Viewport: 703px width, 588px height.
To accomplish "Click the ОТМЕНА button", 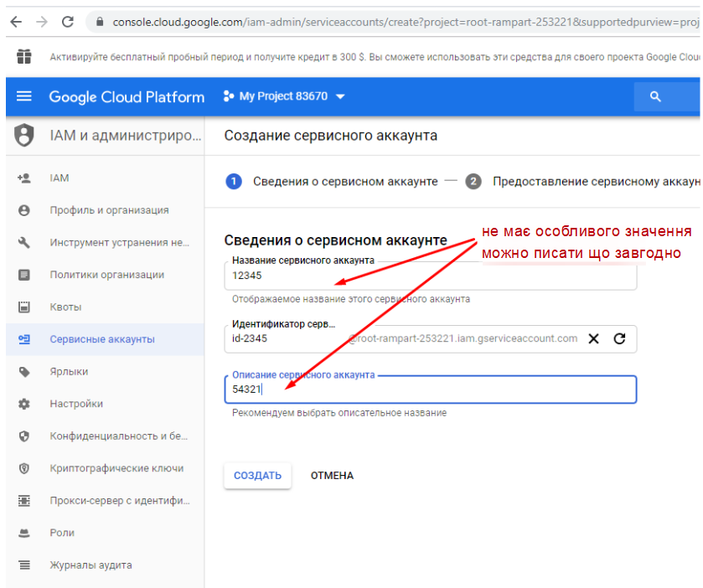I will (332, 476).
